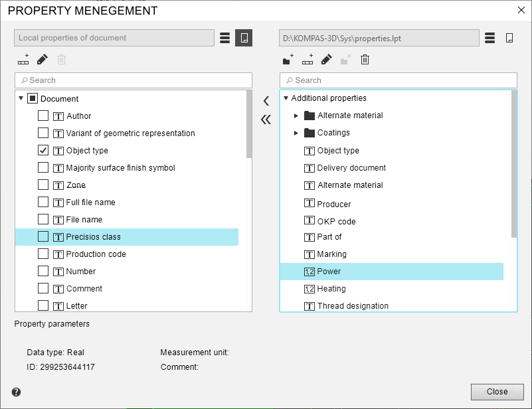Select the OKP code property item
Screen dimensions: 532x409
[336, 221]
